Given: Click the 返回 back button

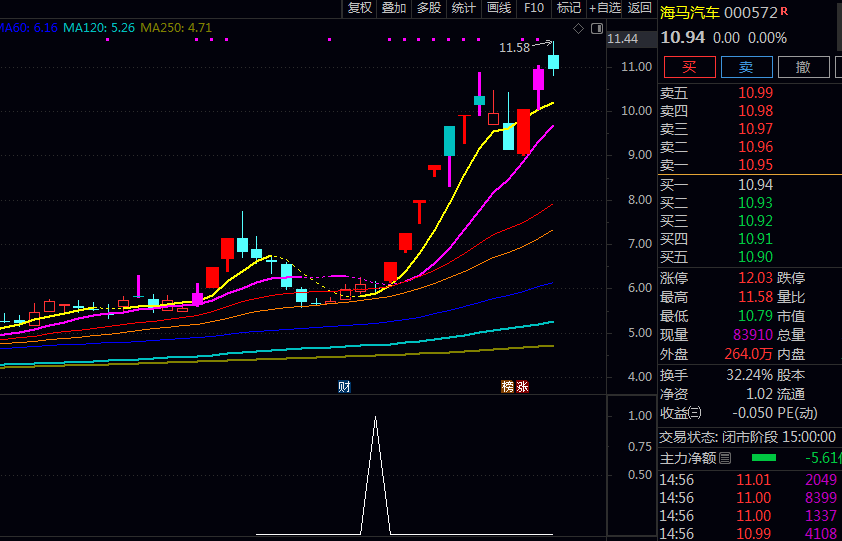Looking at the screenshot, I should [640, 8].
